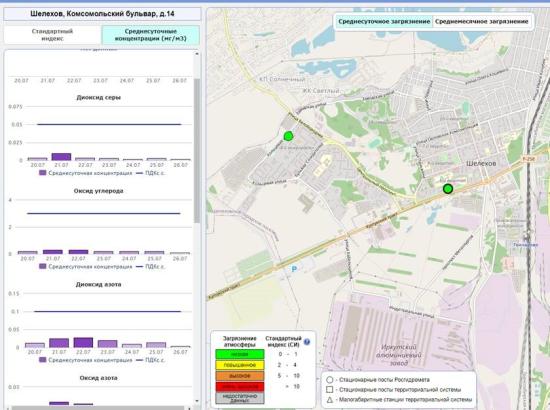Click the square symbol for territorial system posts

click(330, 390)
